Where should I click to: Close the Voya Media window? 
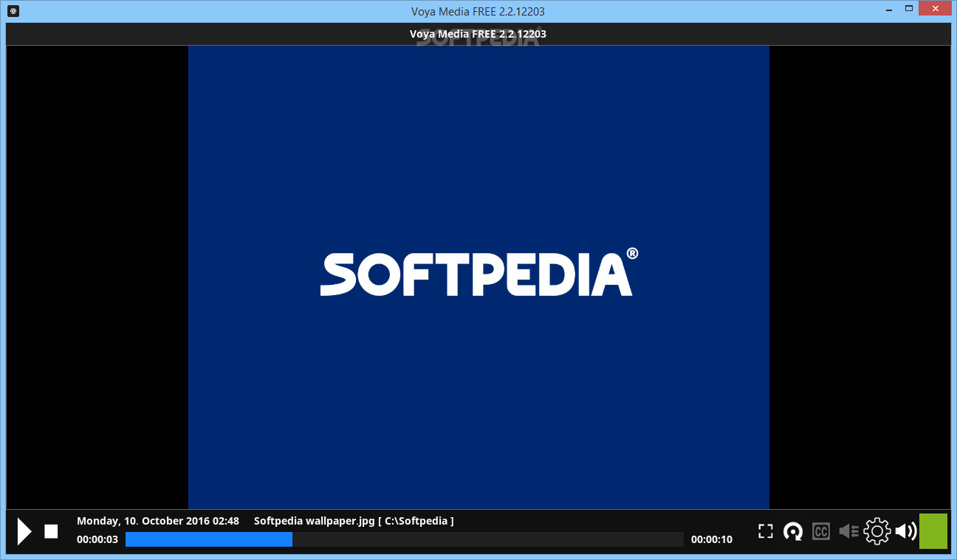tap(935, 9)
